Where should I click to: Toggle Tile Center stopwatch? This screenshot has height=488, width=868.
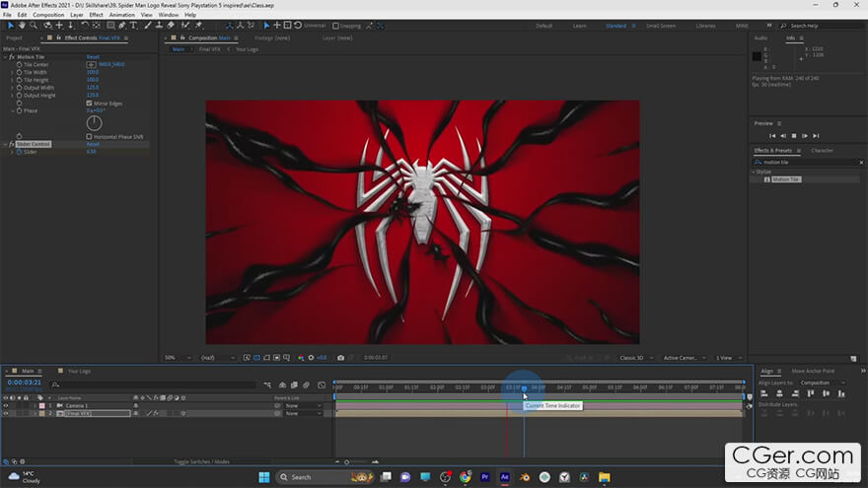pos(20,65)
